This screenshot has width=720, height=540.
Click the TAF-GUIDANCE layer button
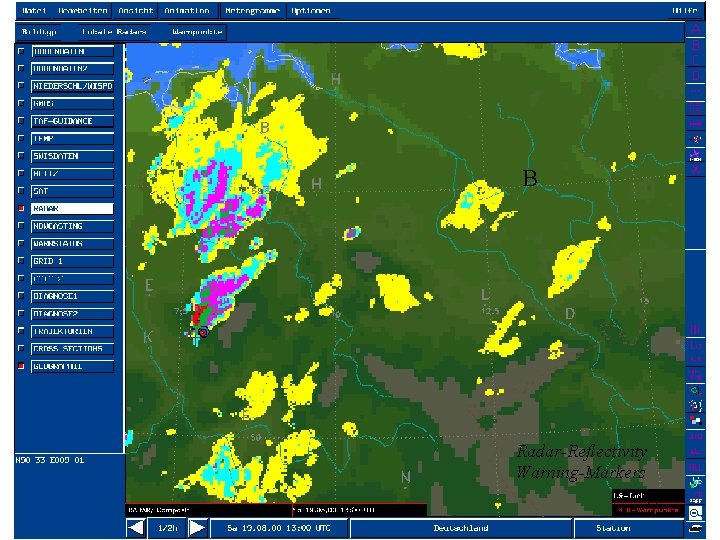(73, 121)
